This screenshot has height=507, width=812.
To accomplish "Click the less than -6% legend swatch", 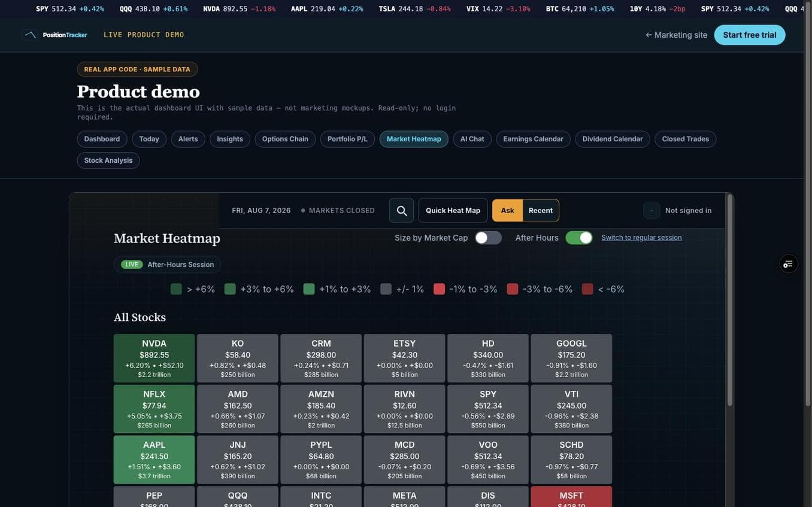I will [587, 289].
